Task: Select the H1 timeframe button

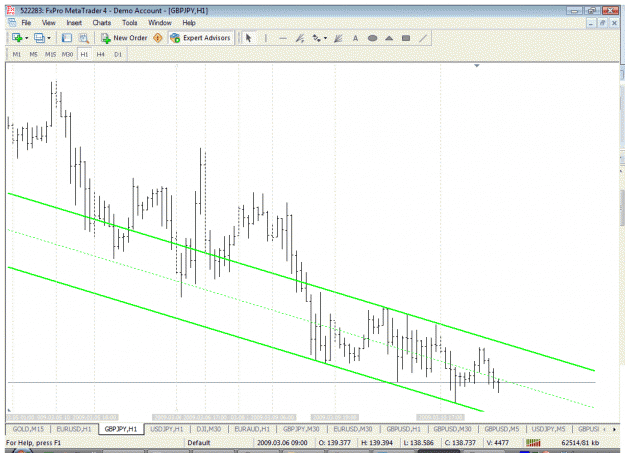Action: [84, 54]
